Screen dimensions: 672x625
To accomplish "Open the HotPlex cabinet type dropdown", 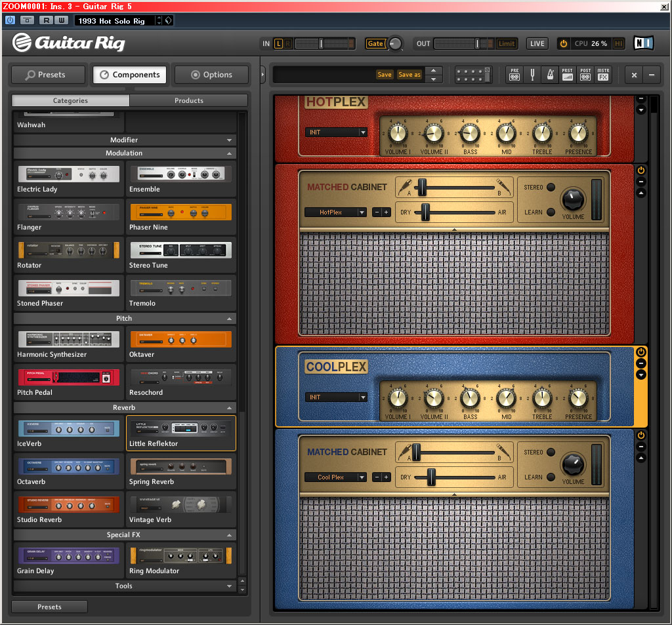I will (335, 212).
